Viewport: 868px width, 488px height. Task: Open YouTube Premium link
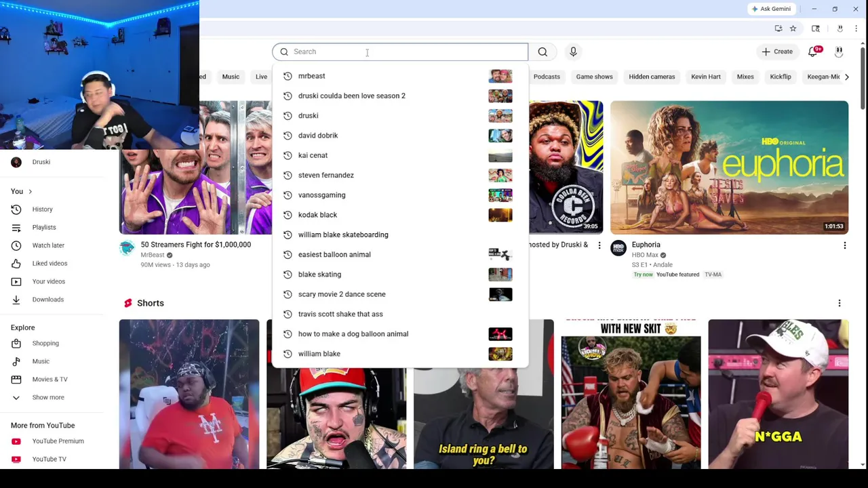click(52, 441)
